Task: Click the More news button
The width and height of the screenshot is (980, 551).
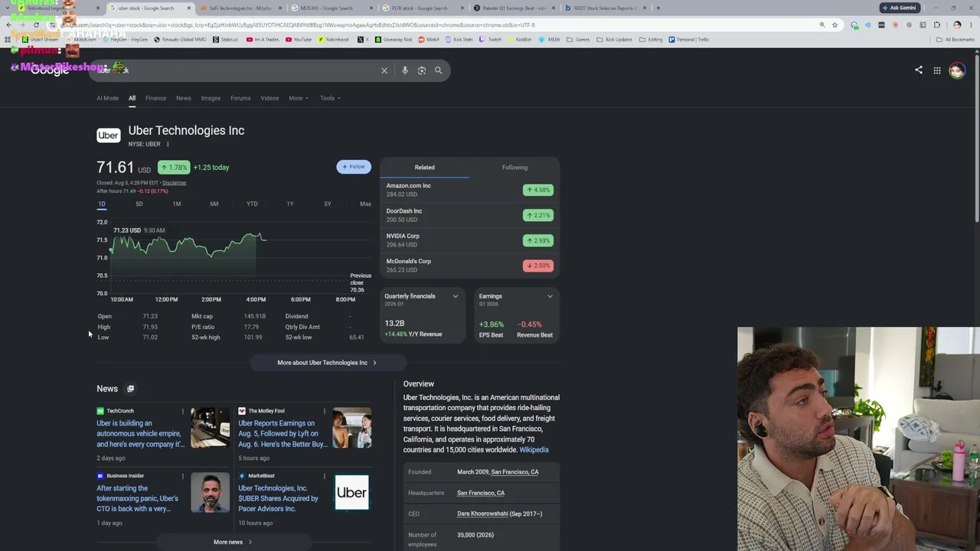Action: tap(233, 542)
